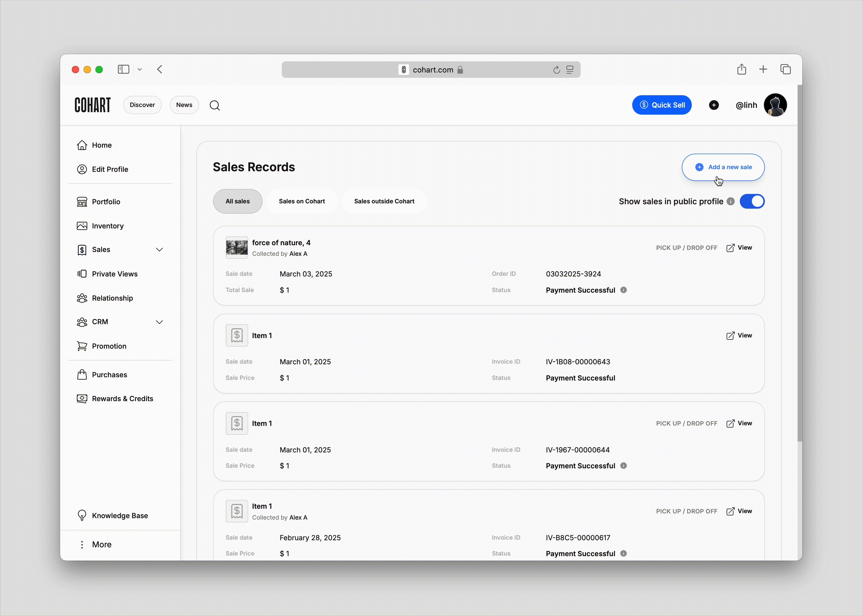Click the black plus create icon
Screen dimensions: 863x616
(x=714, y=105)
